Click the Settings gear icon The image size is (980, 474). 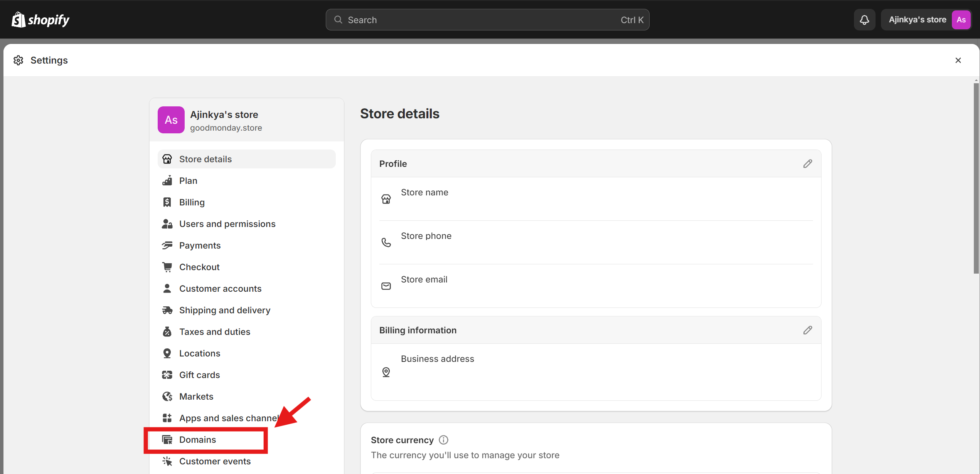click(18, 60)
